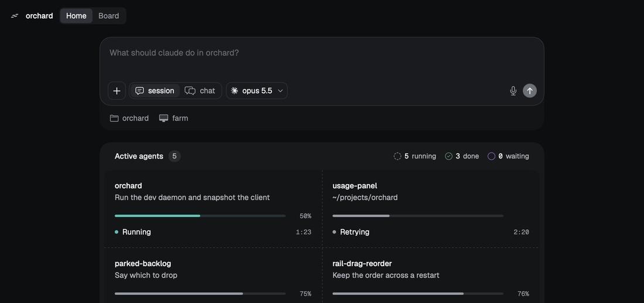Open the opus 5.5 model dropdown
This screenshot has width=644, height=303.
pyautogui.click(x=256, y=91)
